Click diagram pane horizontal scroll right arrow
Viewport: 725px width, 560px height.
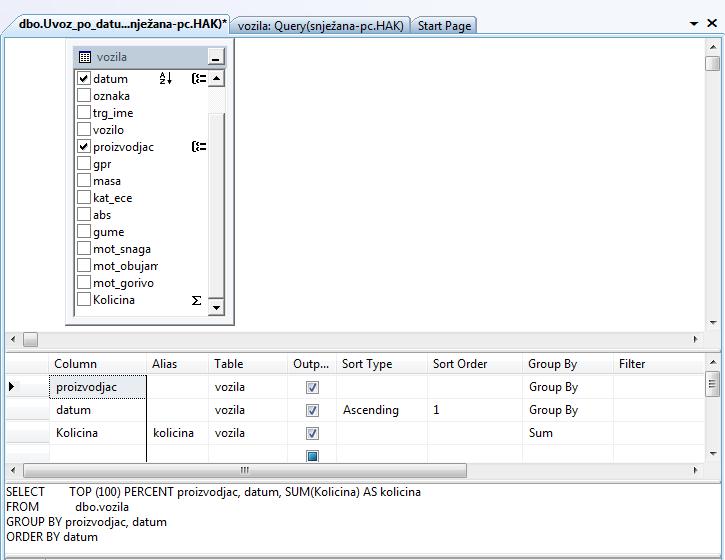[695, 339]
